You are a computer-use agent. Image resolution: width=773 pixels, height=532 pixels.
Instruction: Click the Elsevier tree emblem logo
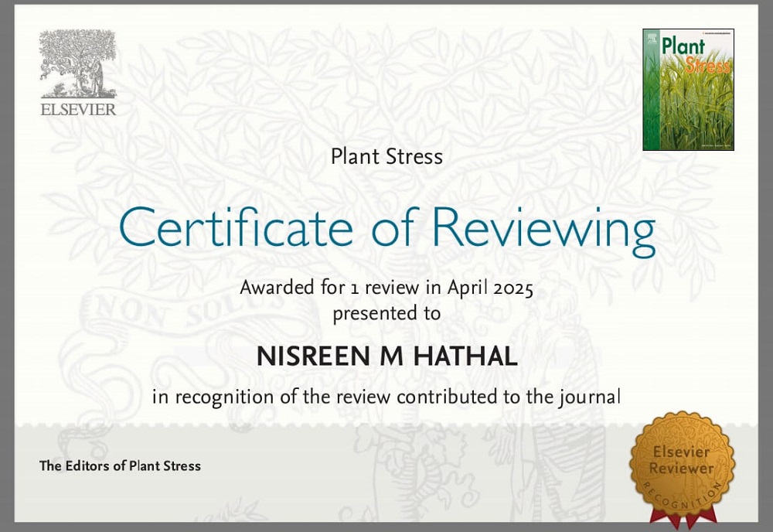pos(78,64)
